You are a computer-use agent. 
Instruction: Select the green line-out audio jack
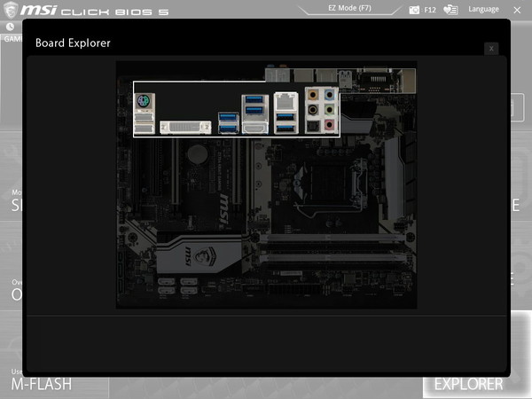click(329, 110)
